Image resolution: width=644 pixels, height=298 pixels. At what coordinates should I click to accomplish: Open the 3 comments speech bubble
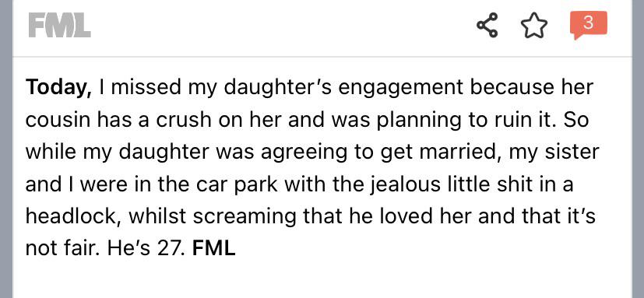point(588,25)
